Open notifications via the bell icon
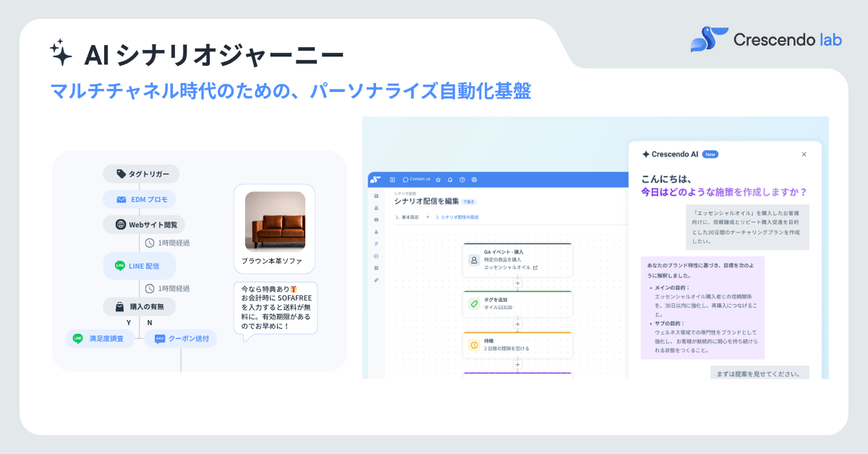Screen dimensions: 868x454 click(x=449, y=178)
